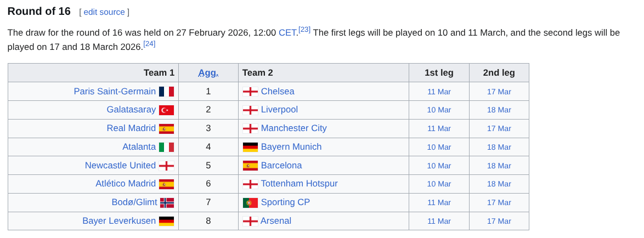Click the Portugal flag beside Sporting CP
This screenshot has width=644, height=238.
tap(250, 203)
